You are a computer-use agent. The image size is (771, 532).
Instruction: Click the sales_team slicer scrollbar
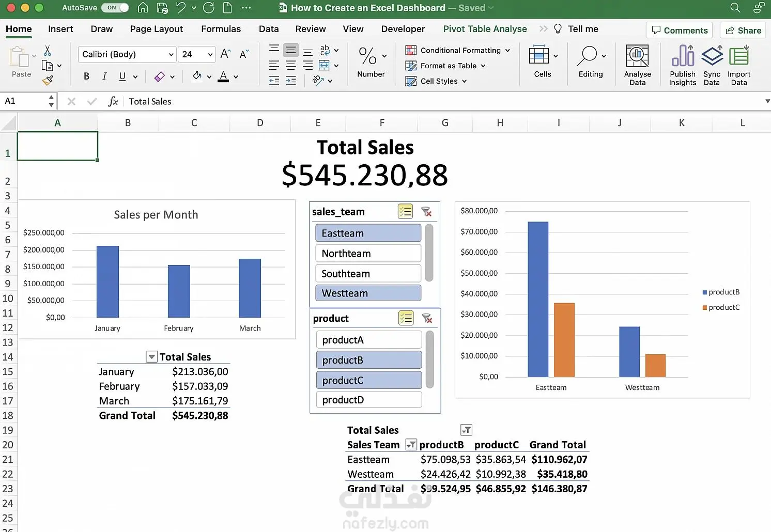click(x=429, y=253)
